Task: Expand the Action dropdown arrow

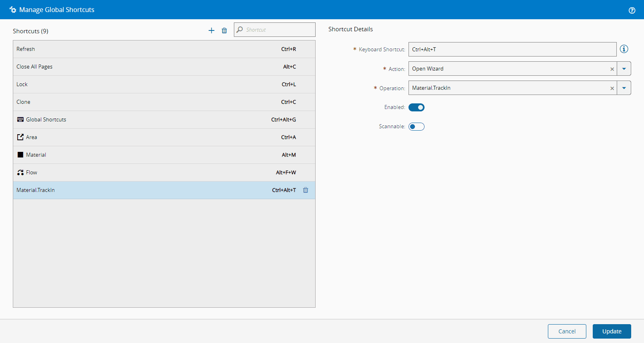Action: [624, 69]
